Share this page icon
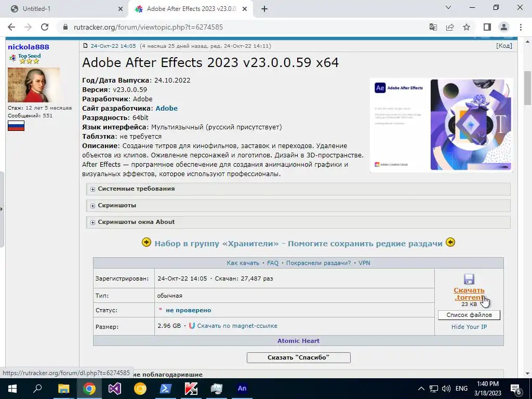The image size is (532, 399). (x=450, y=27)
